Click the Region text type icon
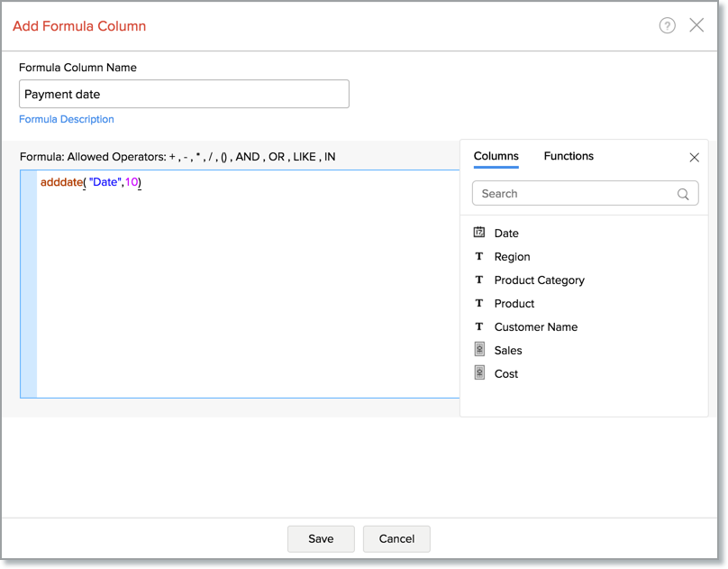Viewport: 728px width, 569px height. [479, 257]
